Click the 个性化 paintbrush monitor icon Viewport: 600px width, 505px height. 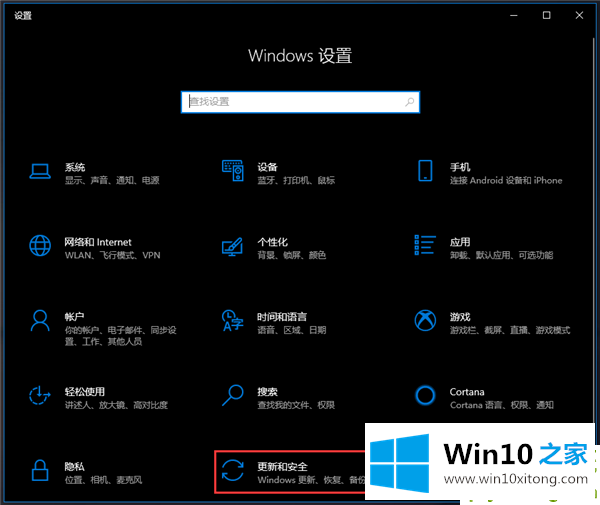233,247
